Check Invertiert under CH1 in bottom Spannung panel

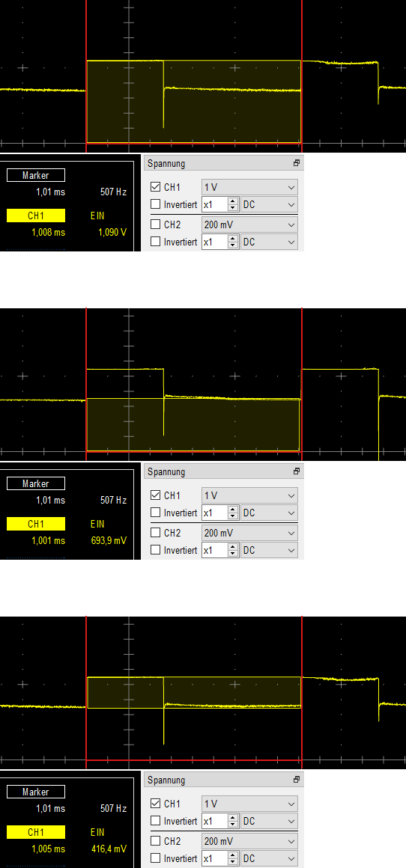pyautogui.click(x=155, y=820)
